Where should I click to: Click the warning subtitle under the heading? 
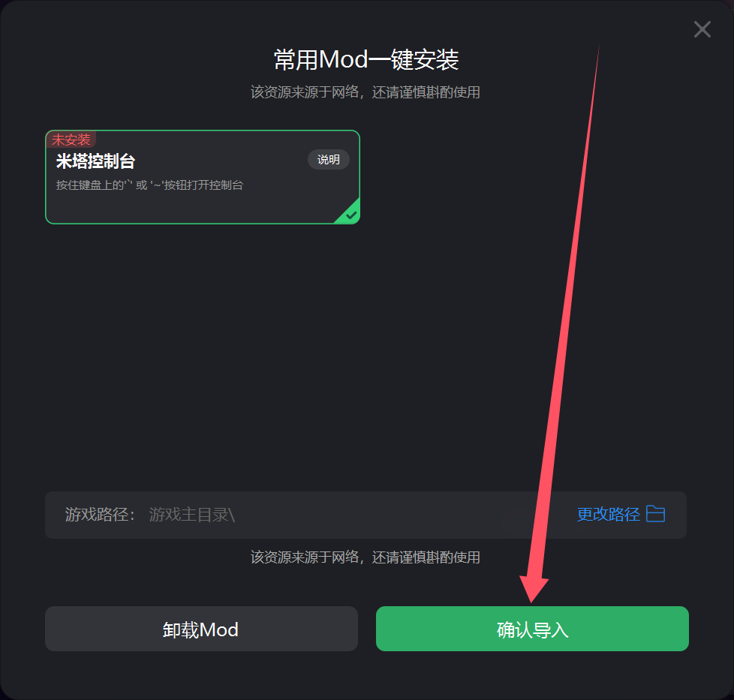pos(365,92)
